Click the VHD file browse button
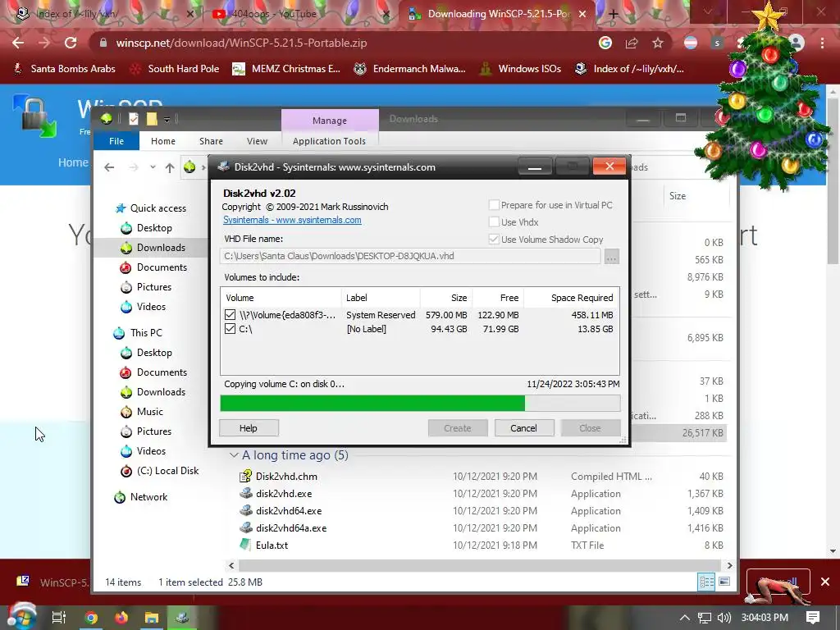The width and height of the screenshot is (840, 630). click(611, 257)
